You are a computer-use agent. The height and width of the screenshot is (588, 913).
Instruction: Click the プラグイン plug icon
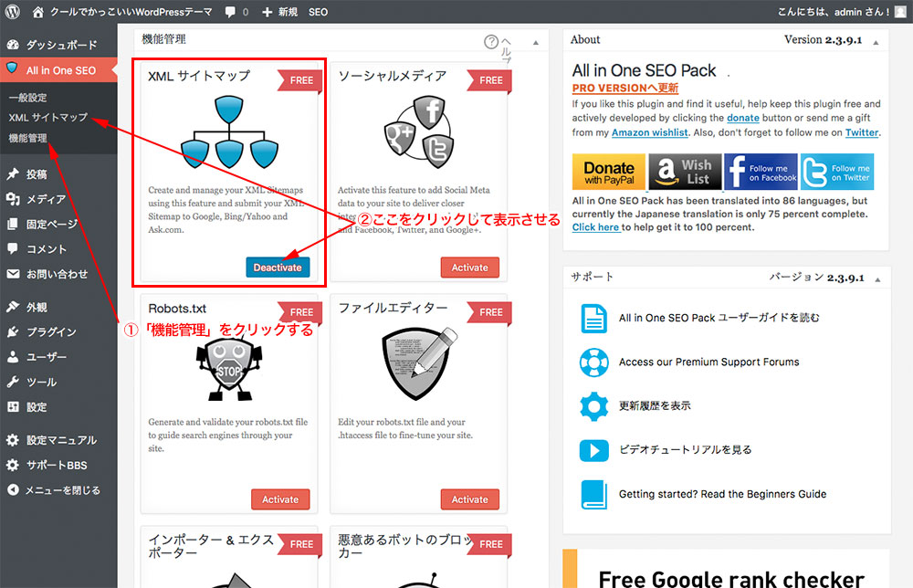point(13,331)
